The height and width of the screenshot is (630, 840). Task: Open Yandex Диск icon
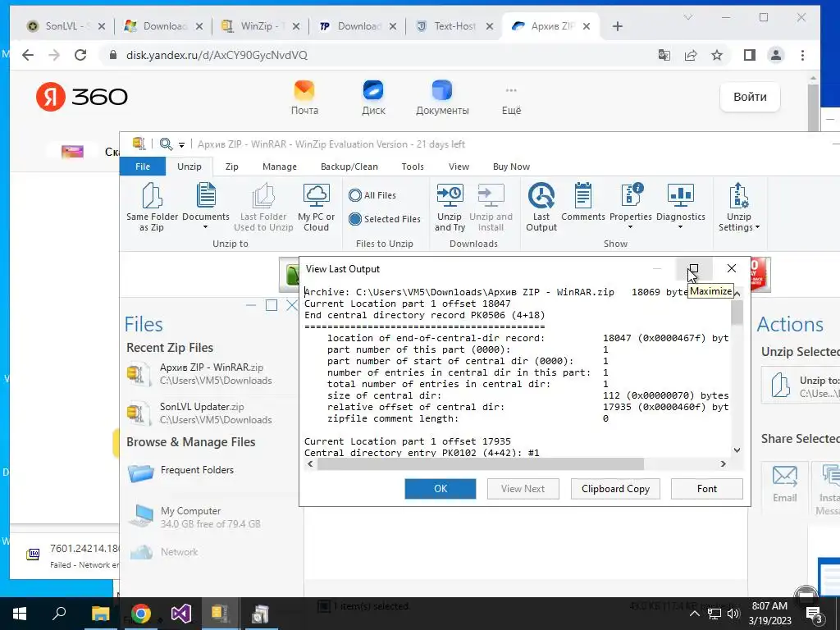tap(373, 90)
